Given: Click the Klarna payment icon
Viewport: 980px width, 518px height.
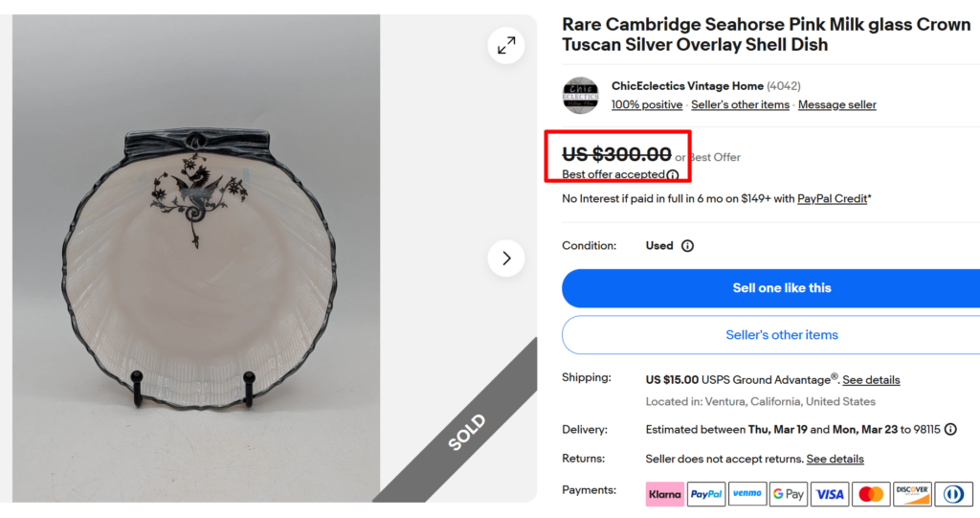Looking at the screenshot, I should 665,494.
